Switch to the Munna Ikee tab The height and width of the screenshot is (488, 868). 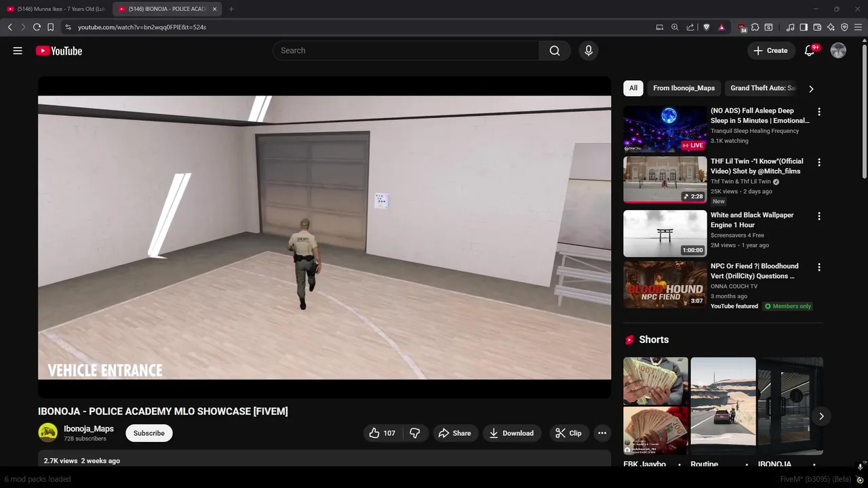coord(56,9)
